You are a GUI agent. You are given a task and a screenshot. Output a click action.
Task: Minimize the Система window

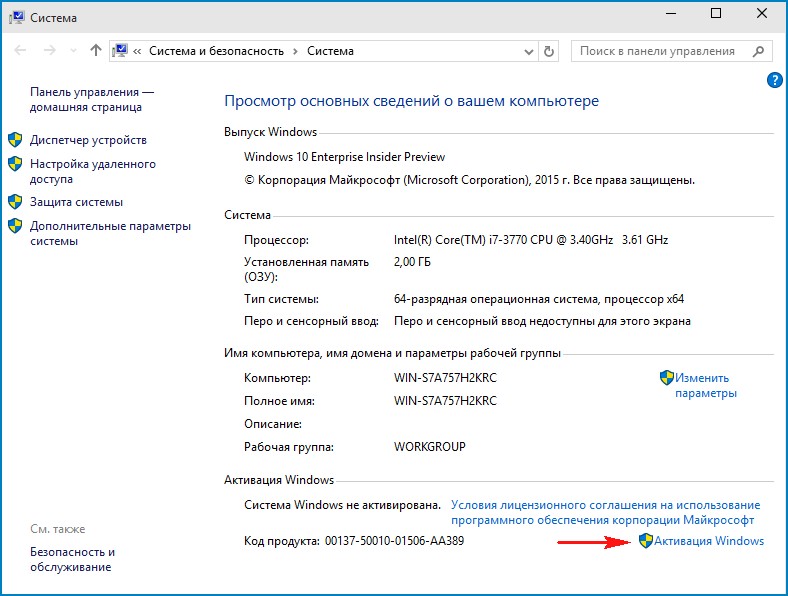click(x=671, y=14)
